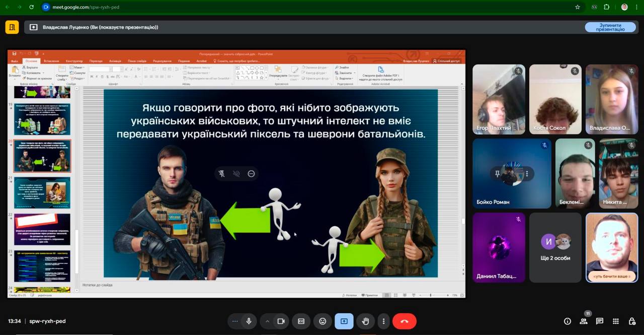
Task: Bookmark this page with the star icon
Action: (578, 7)
